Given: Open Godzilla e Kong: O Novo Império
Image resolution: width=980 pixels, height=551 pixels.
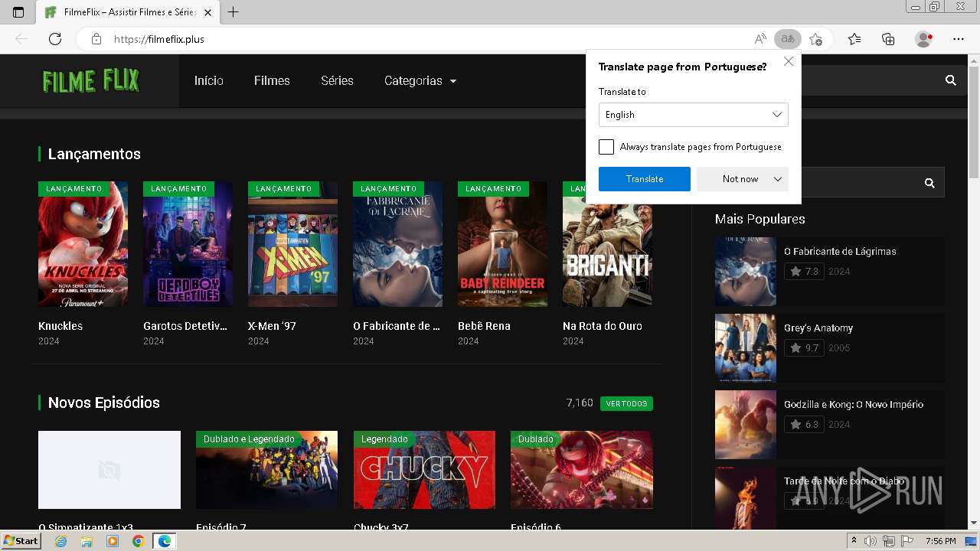Looking at the screenshot, I should coord(854,404).
